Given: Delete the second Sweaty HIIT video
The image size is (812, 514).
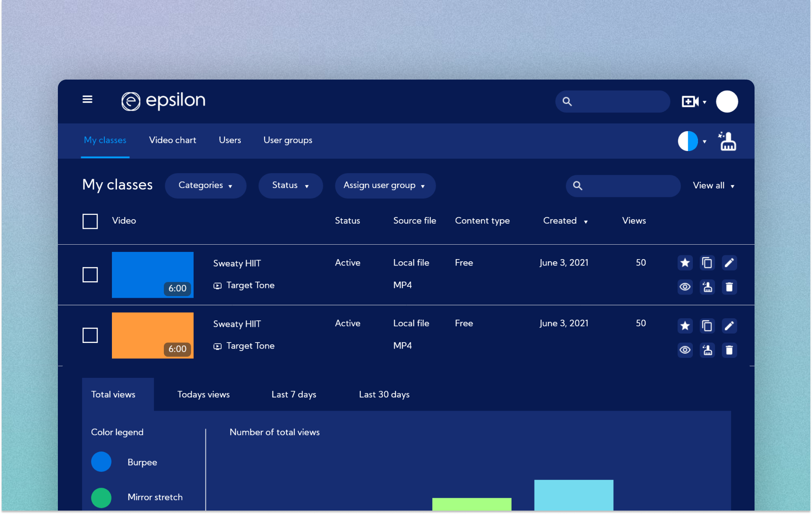Looking at the screenshot, I should [x=729, y=350].
